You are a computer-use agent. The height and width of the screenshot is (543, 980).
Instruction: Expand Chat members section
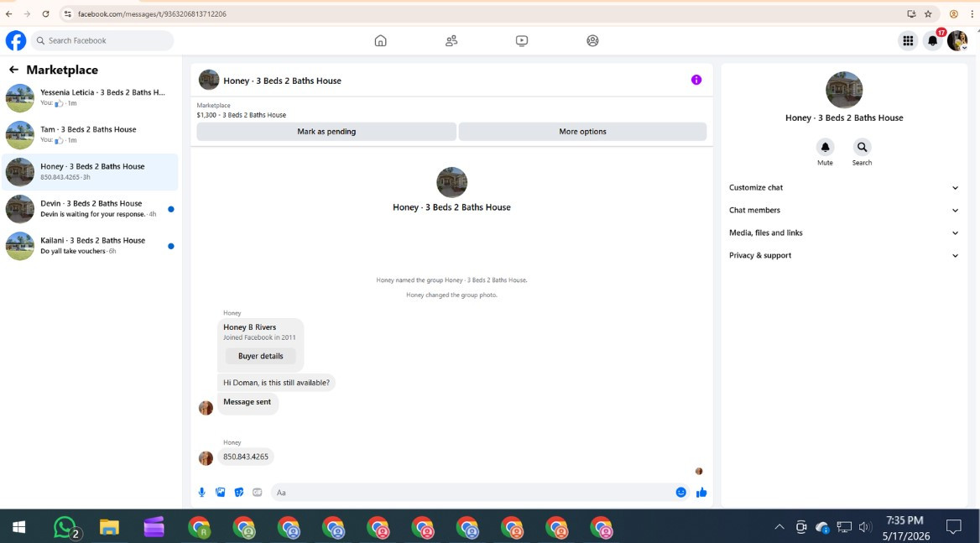(x=844, y=210)
